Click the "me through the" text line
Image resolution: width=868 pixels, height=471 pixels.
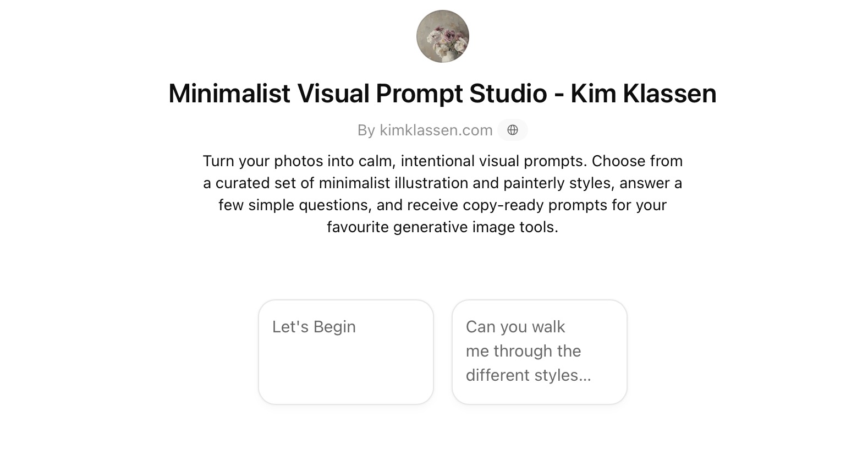[x=523, y=351]
